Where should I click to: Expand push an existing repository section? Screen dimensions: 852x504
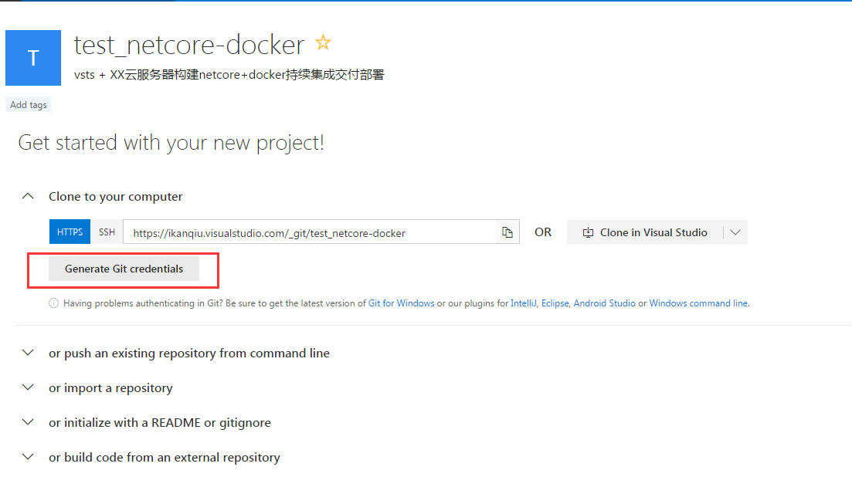click(28, 353)
